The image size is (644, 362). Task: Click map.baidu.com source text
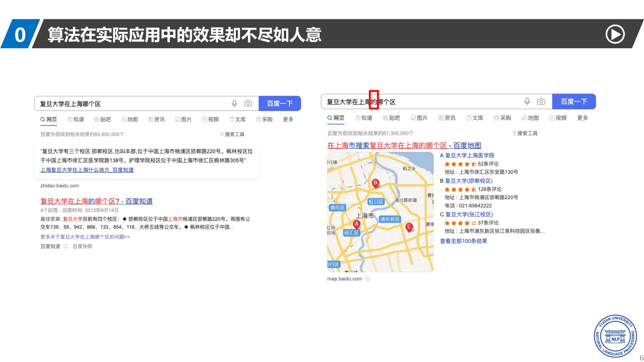point(345,279)
